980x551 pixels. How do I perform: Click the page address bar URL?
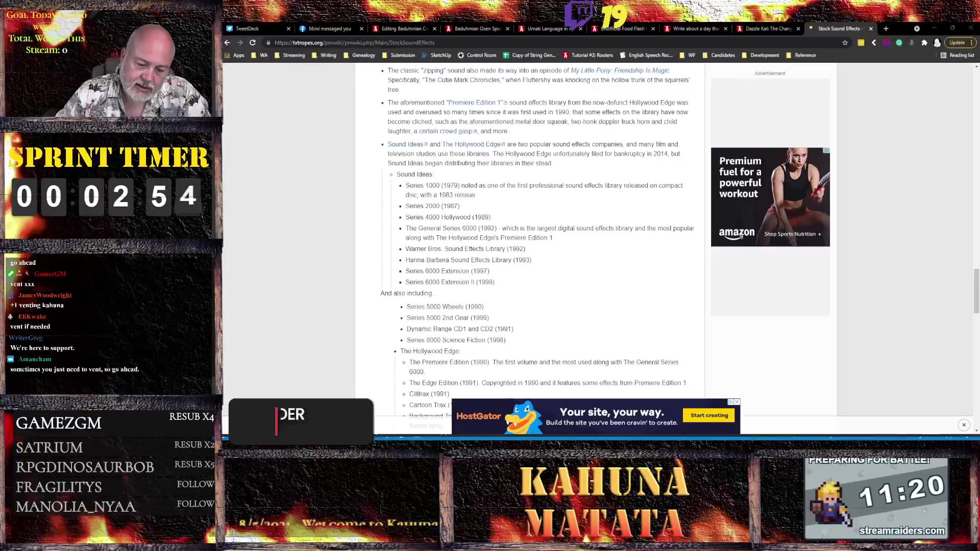pyautogui.click(x=354, y=43)
